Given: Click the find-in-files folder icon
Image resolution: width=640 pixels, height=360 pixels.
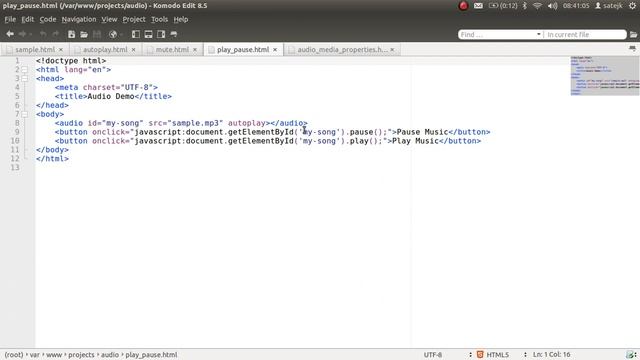Looking at the screenshot, I should tap(633, 35).
